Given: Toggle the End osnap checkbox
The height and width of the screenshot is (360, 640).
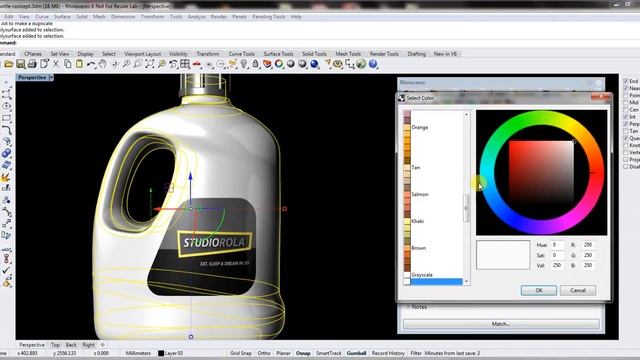Looking at the screenshot, I should point(626,81).
